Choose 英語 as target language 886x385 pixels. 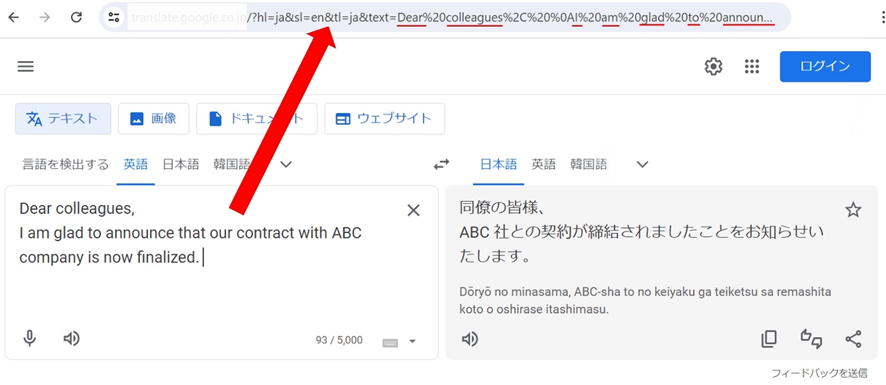pos(544,165)
